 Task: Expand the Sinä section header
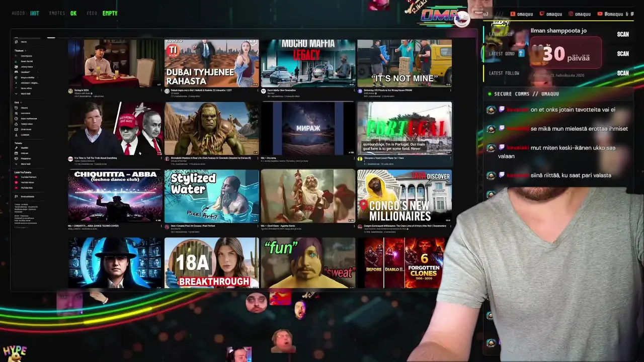click(x=17, y=102)
